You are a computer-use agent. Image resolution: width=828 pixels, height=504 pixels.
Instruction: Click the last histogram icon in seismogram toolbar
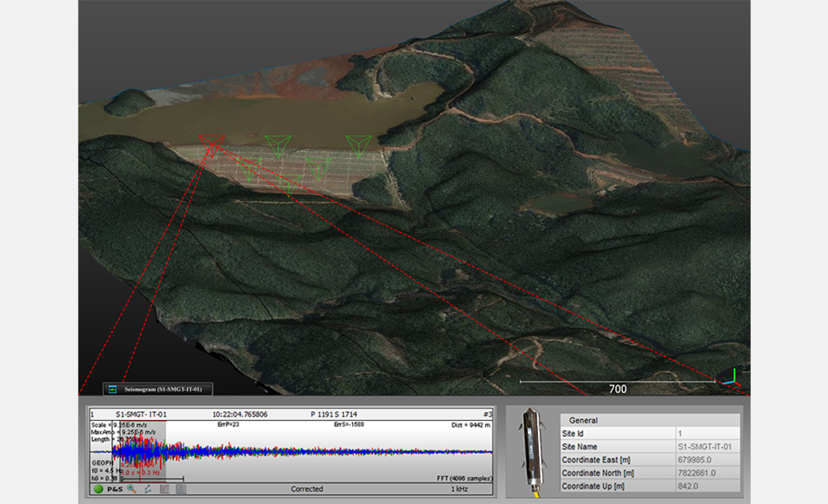[180, 489]
